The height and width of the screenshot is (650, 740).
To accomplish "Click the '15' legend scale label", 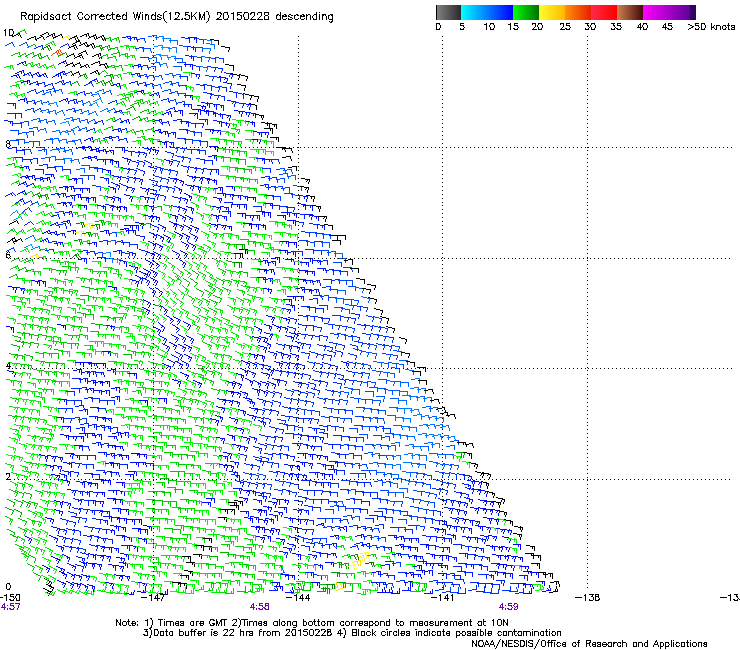I will 513,27.
